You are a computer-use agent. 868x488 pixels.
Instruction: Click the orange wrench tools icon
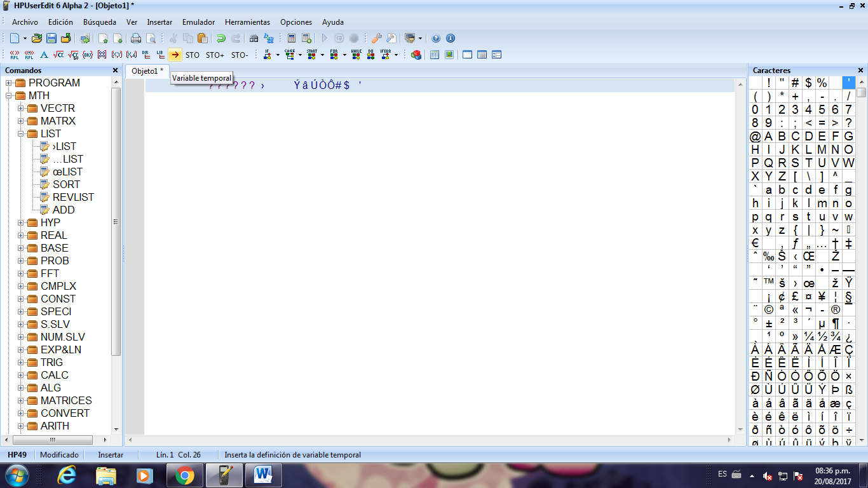point(377,38)
